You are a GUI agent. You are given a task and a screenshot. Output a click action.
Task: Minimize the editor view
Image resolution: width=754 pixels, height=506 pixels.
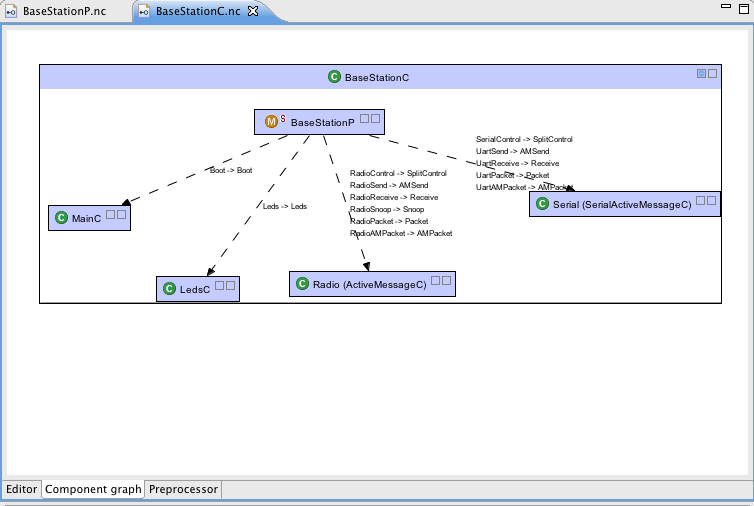pos(726,7)
